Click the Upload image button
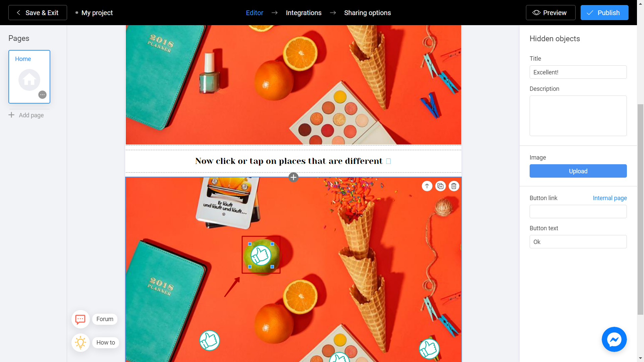The height and width of the screenshot is (362, 644). click(578, 171)
